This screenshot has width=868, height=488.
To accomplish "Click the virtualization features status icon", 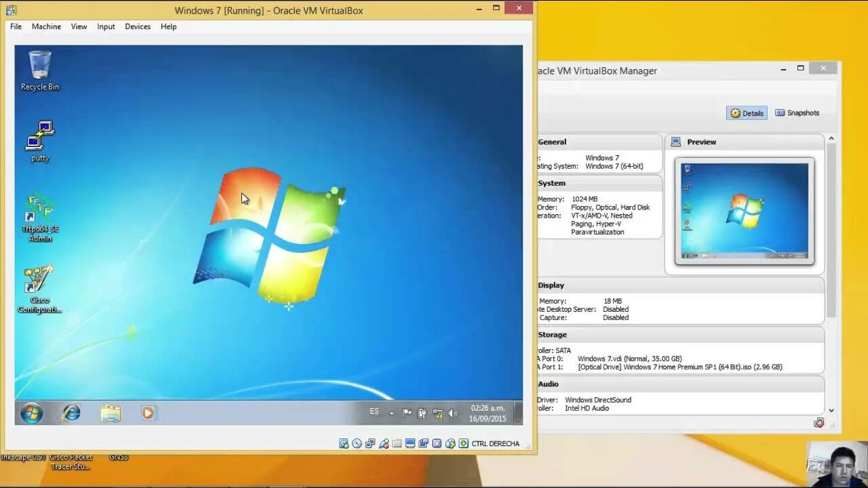I will 437,443.
